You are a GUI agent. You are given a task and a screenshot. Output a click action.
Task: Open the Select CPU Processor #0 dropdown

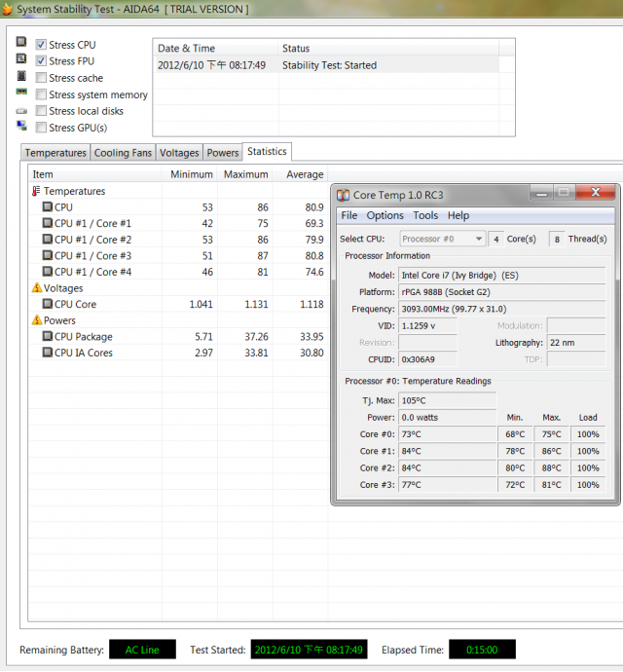[443, 239]
